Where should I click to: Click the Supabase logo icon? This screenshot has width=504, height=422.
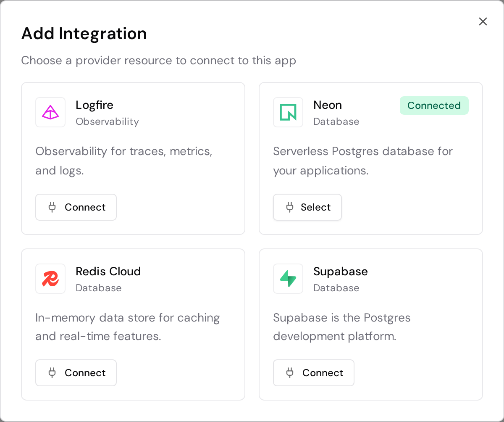coord(288,279)
